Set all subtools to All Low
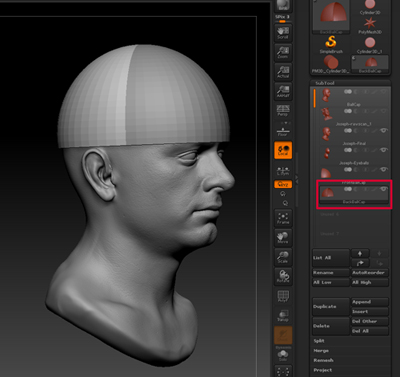Viewport: 400px width, 377px height. click(331, 282)
